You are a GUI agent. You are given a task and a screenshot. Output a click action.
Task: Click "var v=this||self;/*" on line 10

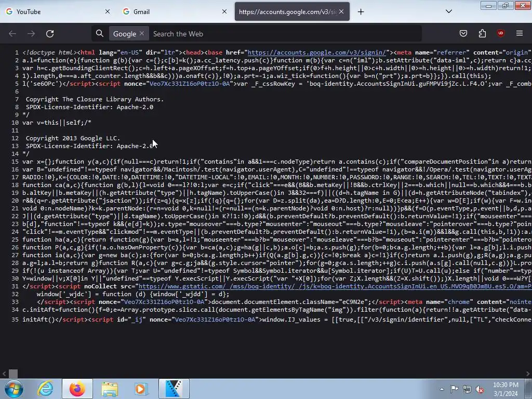point(57,123)
